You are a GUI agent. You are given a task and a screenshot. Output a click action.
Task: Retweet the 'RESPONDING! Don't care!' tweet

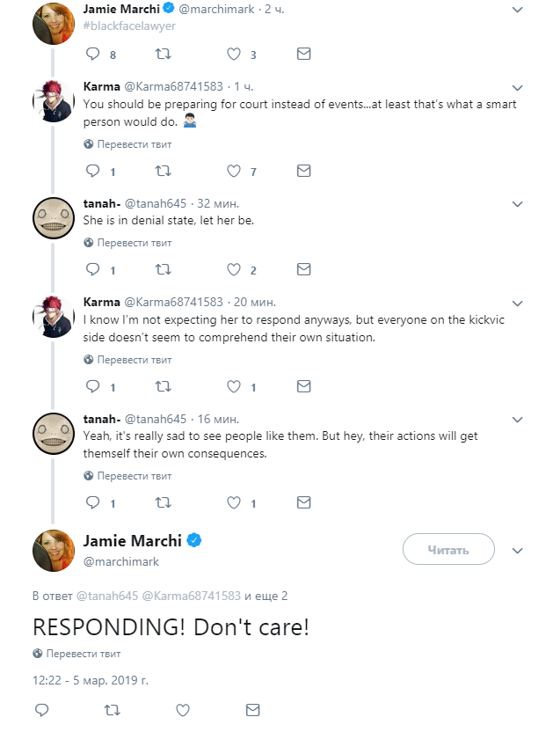[x=112, y=710]
